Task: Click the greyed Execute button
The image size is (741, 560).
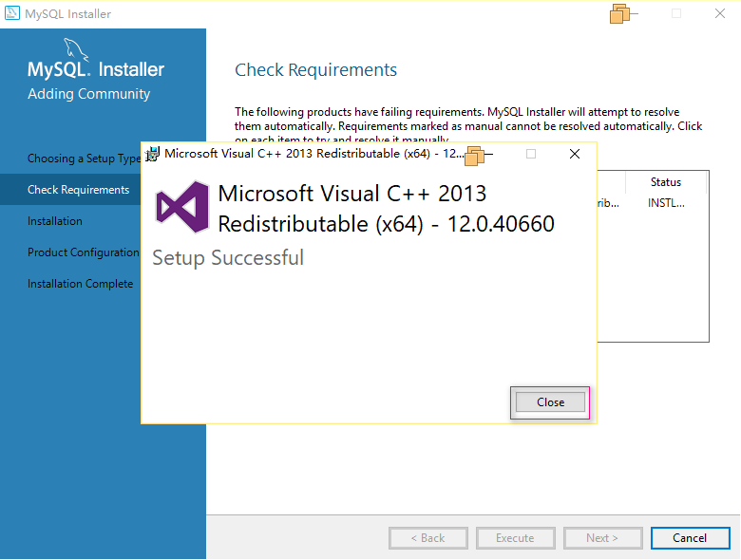Action: click(515, 538)
